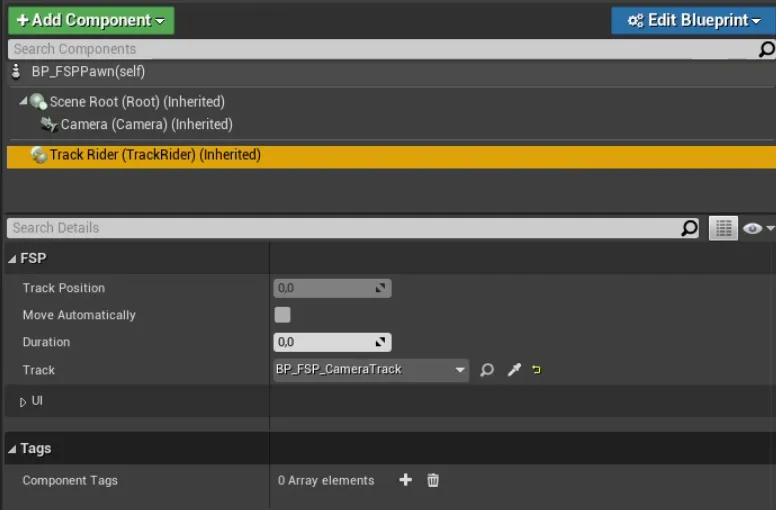Open the eye view options dropdown
Screen dimensions: 776x510
click(758, 228)
